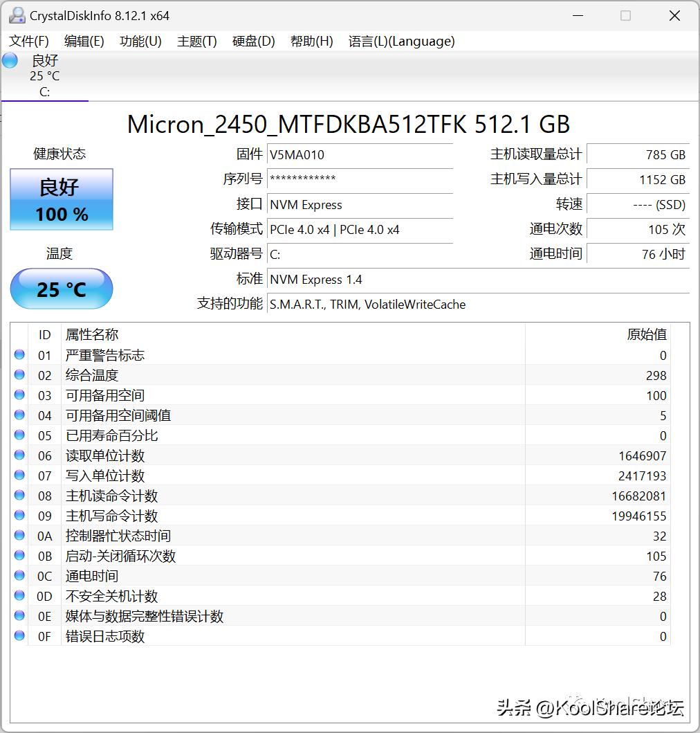The height and width of the screenshot is (733, 700).
Task: Click the 良好 100% health status button
Action: click(61, 200)
